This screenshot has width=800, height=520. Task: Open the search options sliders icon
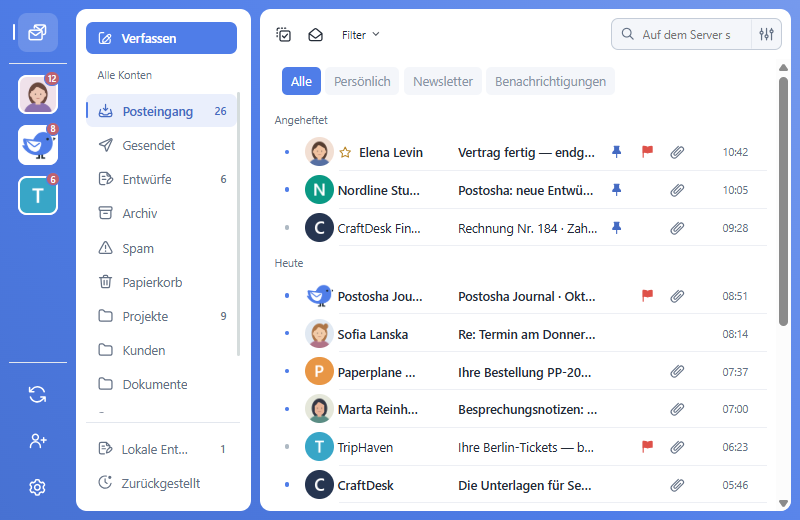(x=766, y=35)
